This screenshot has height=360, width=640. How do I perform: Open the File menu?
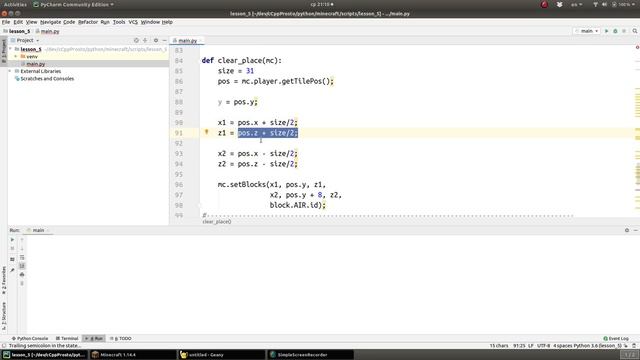(6, 22)
